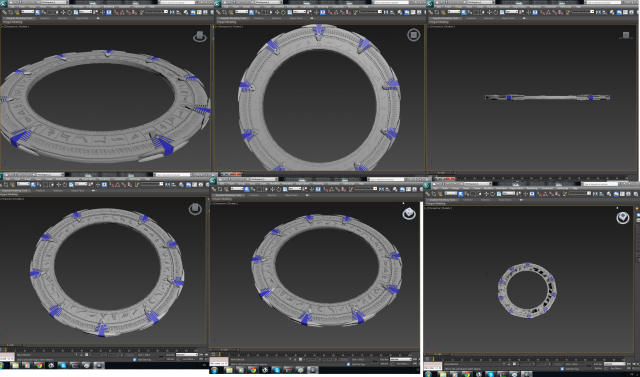Pick Select and Link tool in top-left window
Viewport: 640px width, 377px height.
point(4,12)
